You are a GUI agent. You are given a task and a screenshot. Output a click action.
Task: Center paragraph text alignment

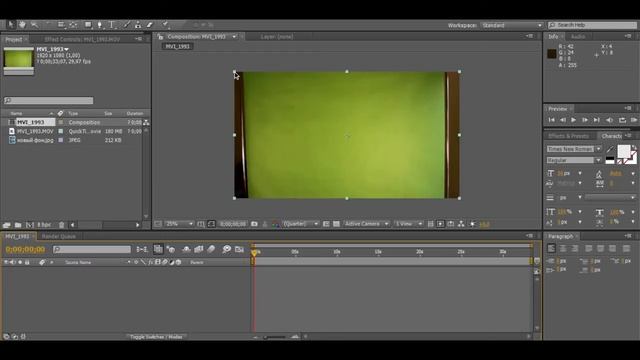tap(563, 248)
